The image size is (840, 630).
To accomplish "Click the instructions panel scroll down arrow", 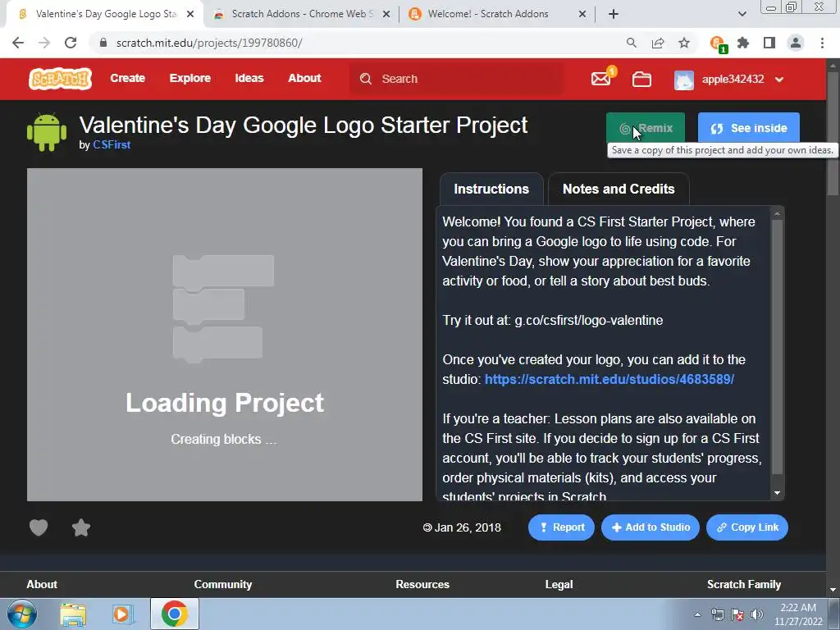I will click(778, 493).
